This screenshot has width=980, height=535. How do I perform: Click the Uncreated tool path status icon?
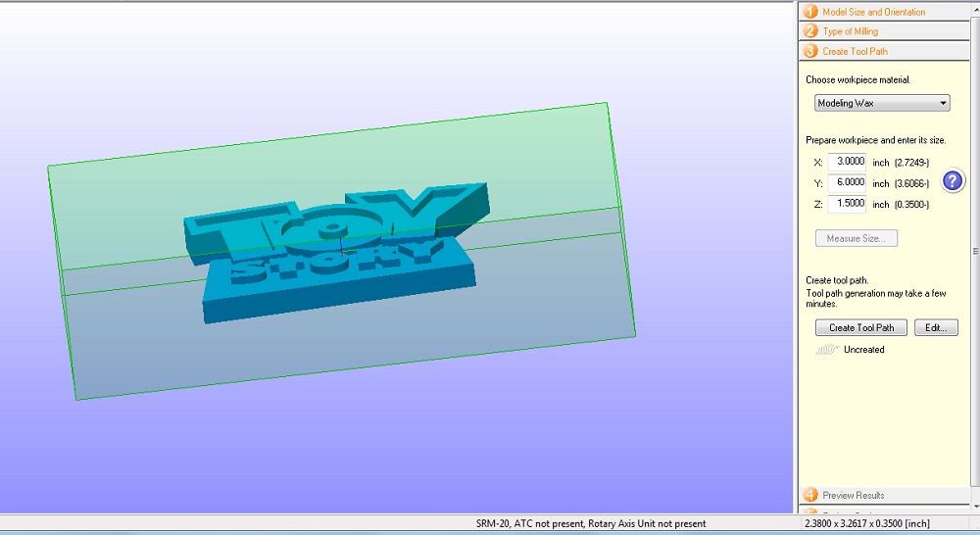(826, 350)
